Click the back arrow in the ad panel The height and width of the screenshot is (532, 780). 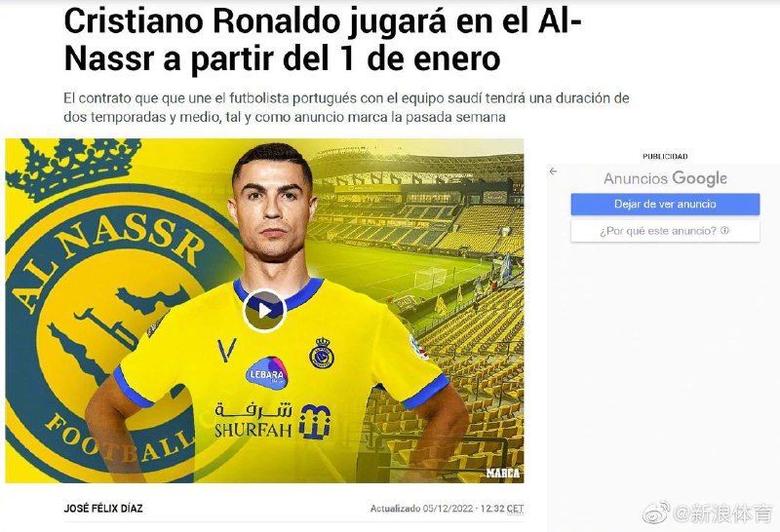click(x=553, y=171)
